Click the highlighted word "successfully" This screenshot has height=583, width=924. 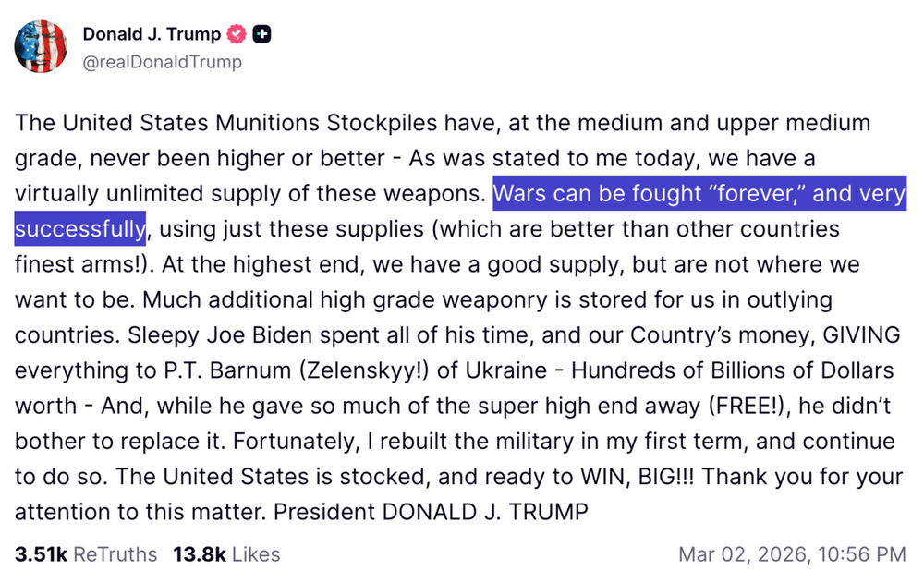point(79,229)
